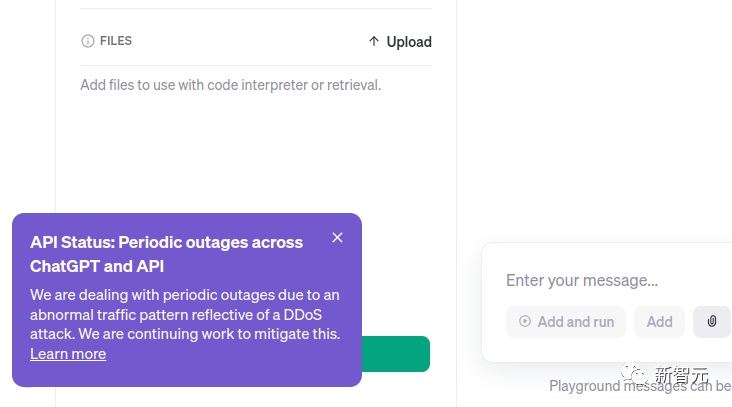Screen dimensions: 732x407
Task: Click the info icon beside FILES
Action: coord(87,41)
